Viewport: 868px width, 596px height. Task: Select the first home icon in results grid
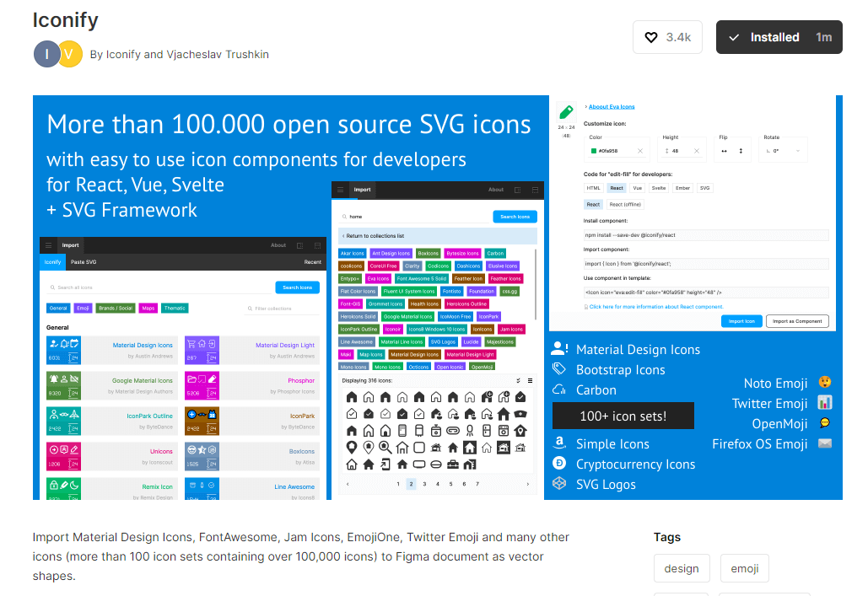352,397
